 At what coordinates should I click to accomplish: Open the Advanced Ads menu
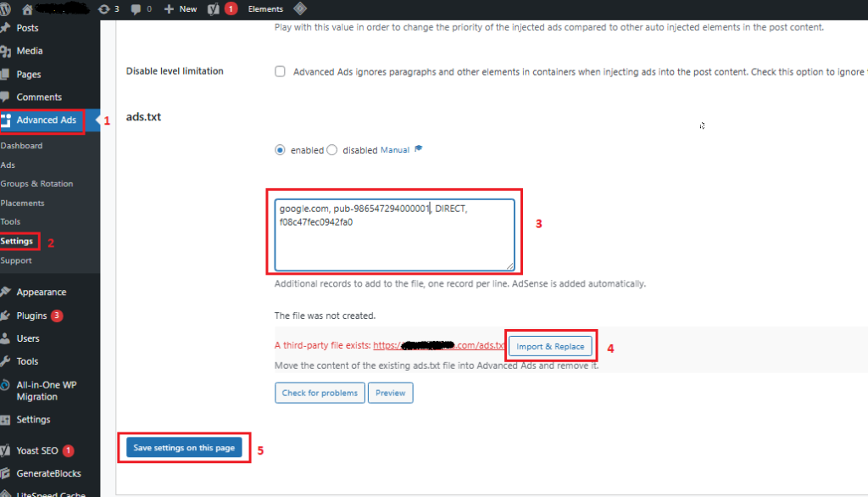click(47, 120)
